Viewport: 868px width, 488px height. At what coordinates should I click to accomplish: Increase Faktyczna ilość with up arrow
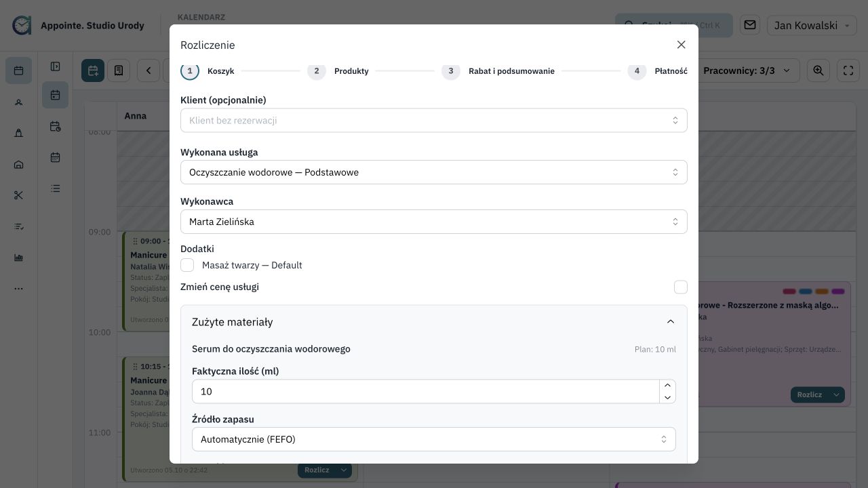667,385
